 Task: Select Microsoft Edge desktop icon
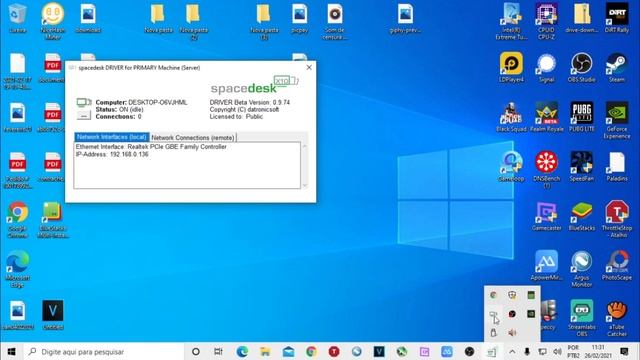coord(18,269)
